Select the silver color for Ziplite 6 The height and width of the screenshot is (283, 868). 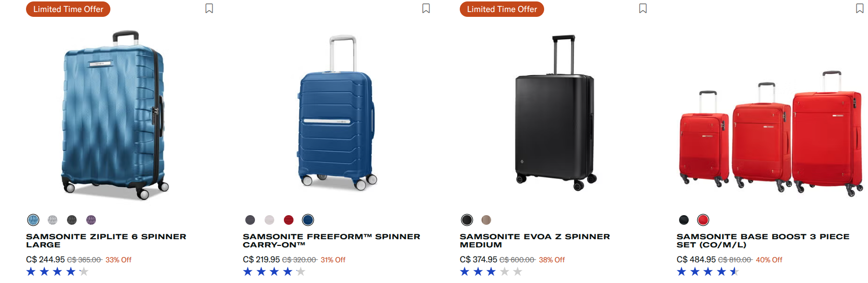(x=53, y=220)
